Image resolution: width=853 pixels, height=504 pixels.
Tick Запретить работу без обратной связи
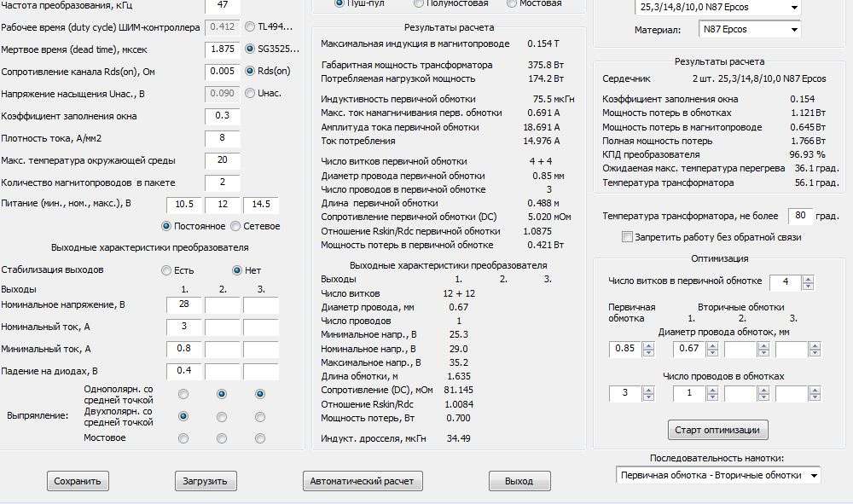pos(627,237)
